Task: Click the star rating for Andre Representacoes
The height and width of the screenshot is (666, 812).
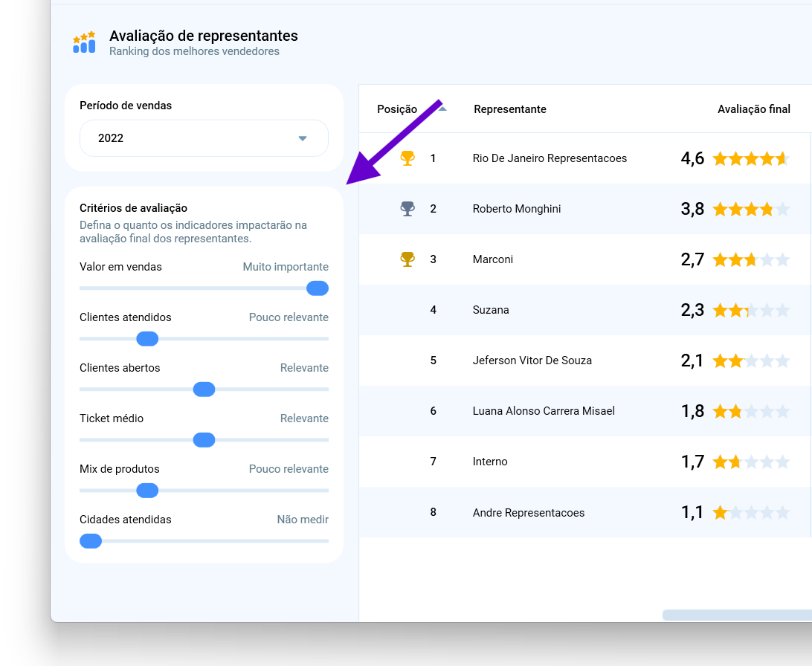Action: (x=750, y=513)
